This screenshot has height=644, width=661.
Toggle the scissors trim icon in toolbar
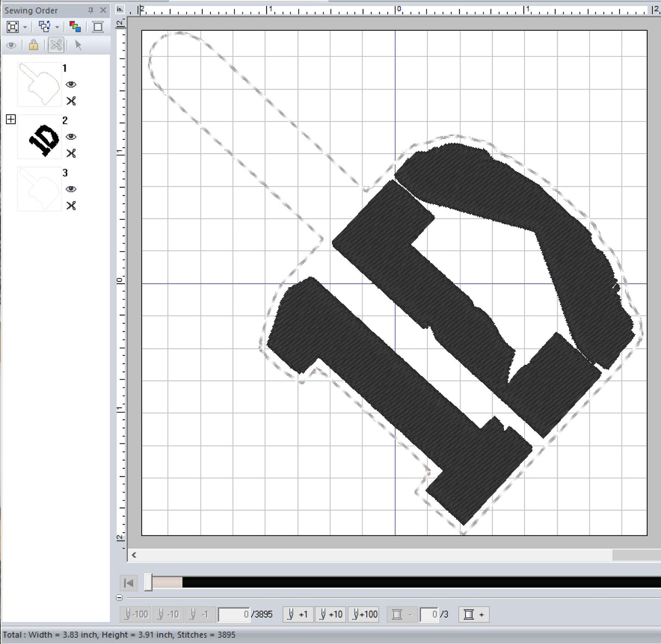(56, 45)
